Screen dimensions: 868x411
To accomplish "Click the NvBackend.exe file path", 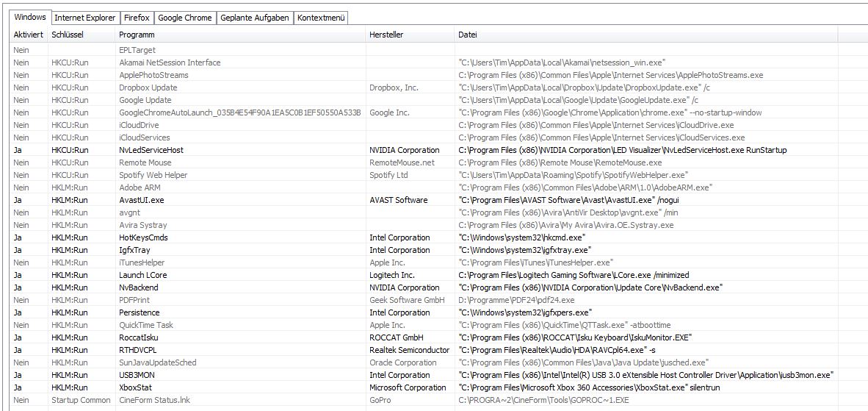I will [591, 287].
